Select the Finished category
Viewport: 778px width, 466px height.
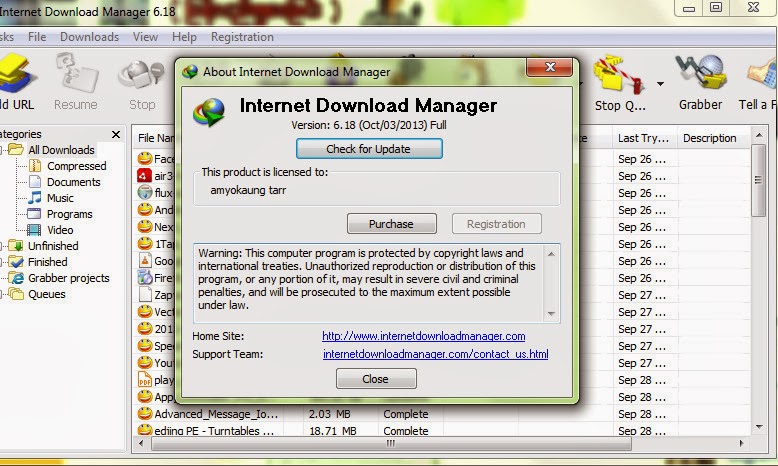(48, 262)
